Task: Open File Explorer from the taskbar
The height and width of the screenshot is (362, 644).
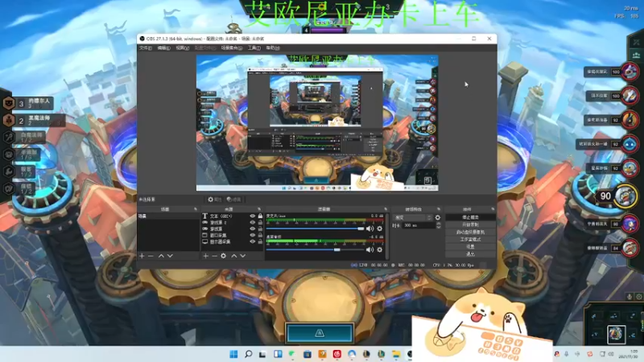Action: coord(396,354)
